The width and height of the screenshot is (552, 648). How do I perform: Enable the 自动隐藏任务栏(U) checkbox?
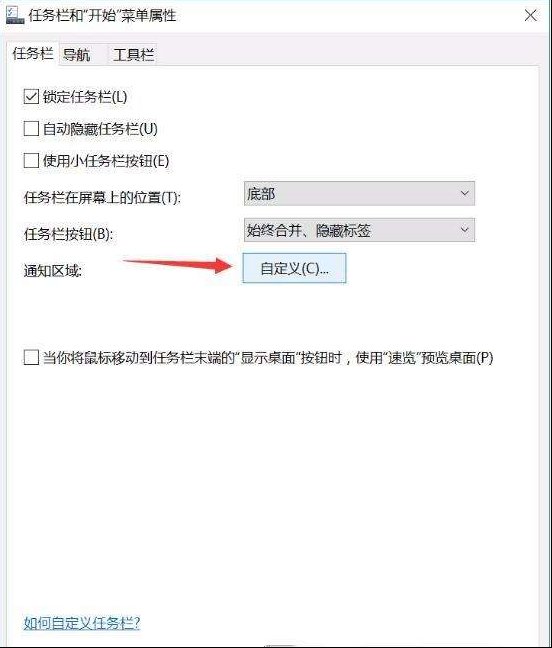point(31,129)
